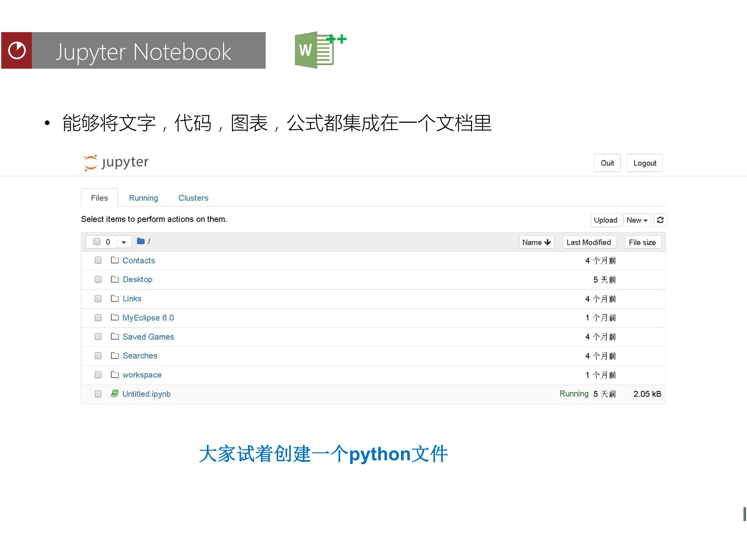Click the modified time of the Contacts folder

pos(600,261)
